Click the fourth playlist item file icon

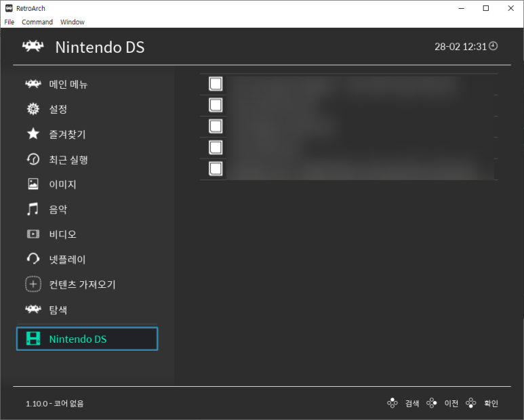coord(216,148)
